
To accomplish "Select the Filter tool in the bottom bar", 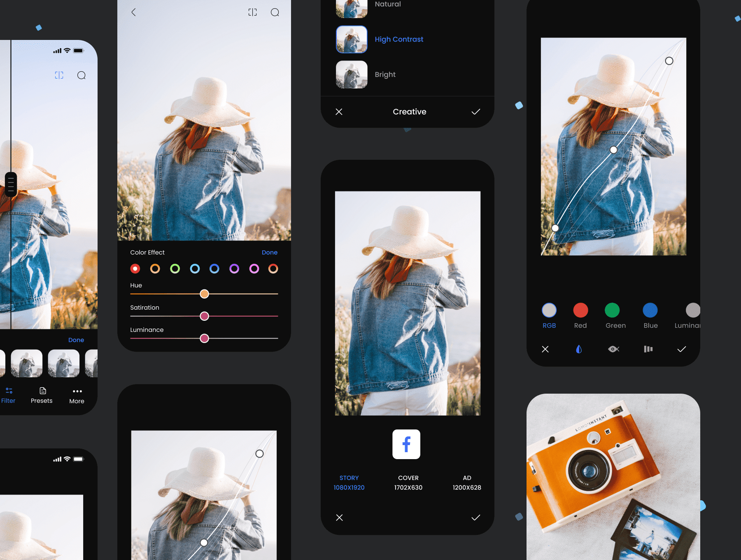I will (9, 395).
